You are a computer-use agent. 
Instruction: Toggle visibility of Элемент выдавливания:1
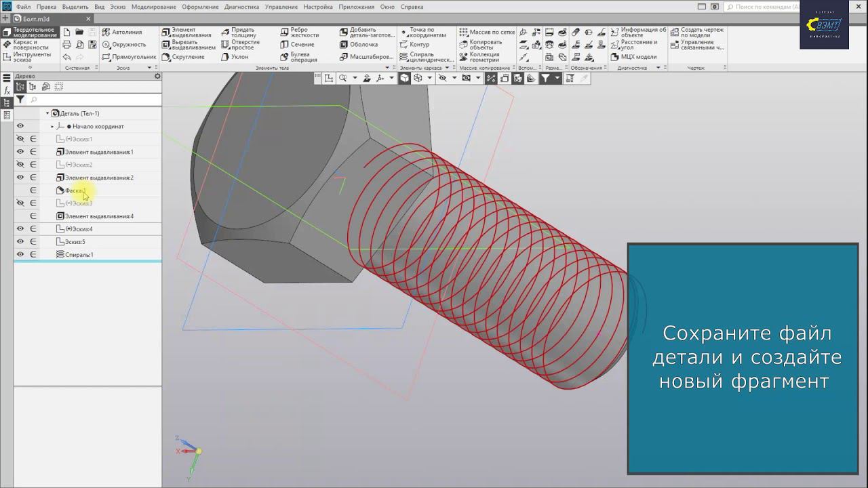point(20,152)
